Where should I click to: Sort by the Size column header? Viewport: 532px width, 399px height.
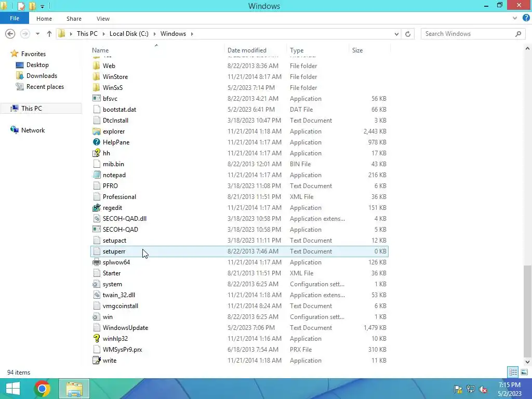357,50
